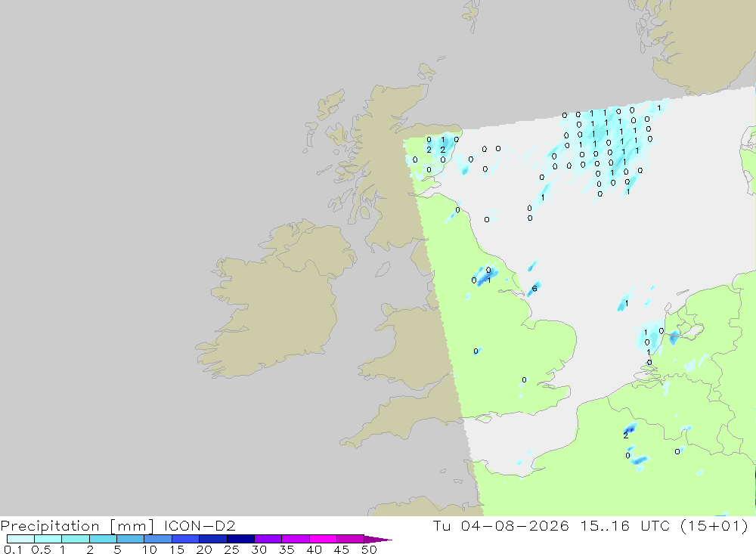
Task: Click the '(15+01)' forecast step text
Action: click(714, 525)
